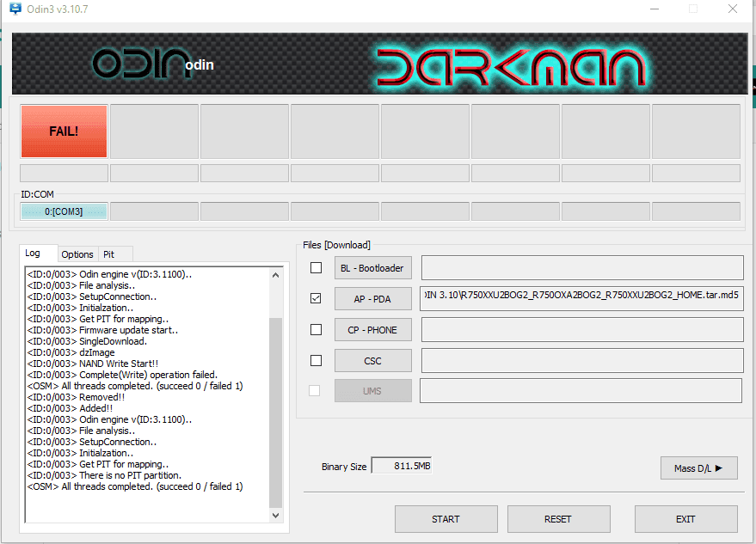The width and height of the screenshot is (756, 544).
Task: Click the RESET button
Action: click(558, 519)
